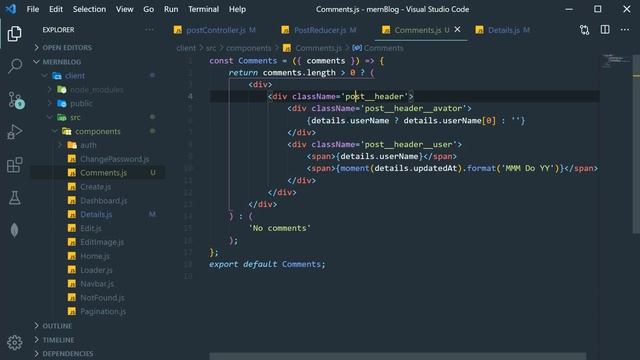Click 'post__header__avator' class name text
Screen dimensions: 640x360
413,108
